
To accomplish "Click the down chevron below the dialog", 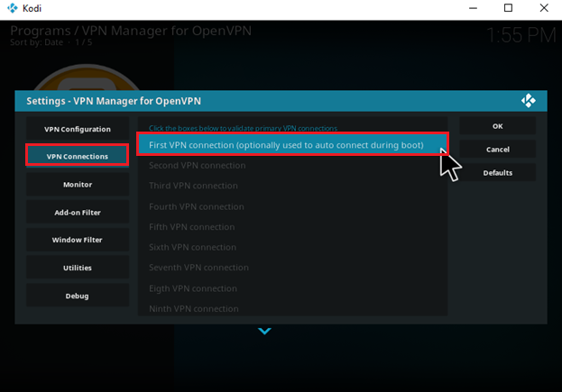I will [264, 331].
